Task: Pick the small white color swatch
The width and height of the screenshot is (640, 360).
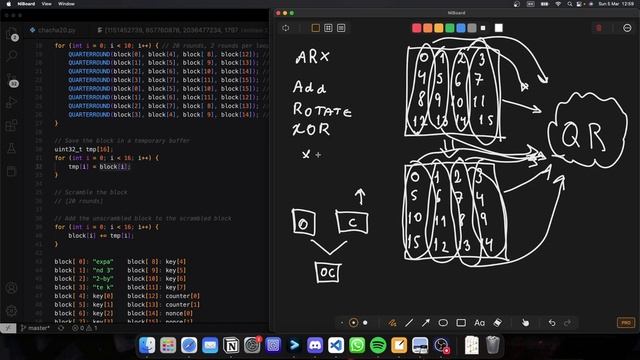Action: coord(483,28)
